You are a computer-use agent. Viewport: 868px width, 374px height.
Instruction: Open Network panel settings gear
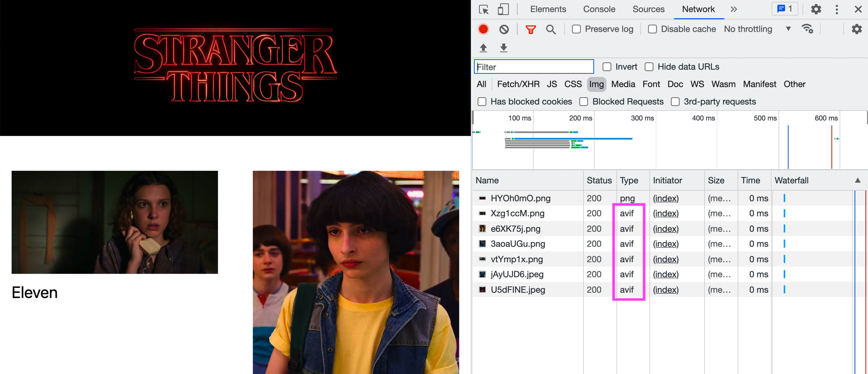click(x=856, y=29)
